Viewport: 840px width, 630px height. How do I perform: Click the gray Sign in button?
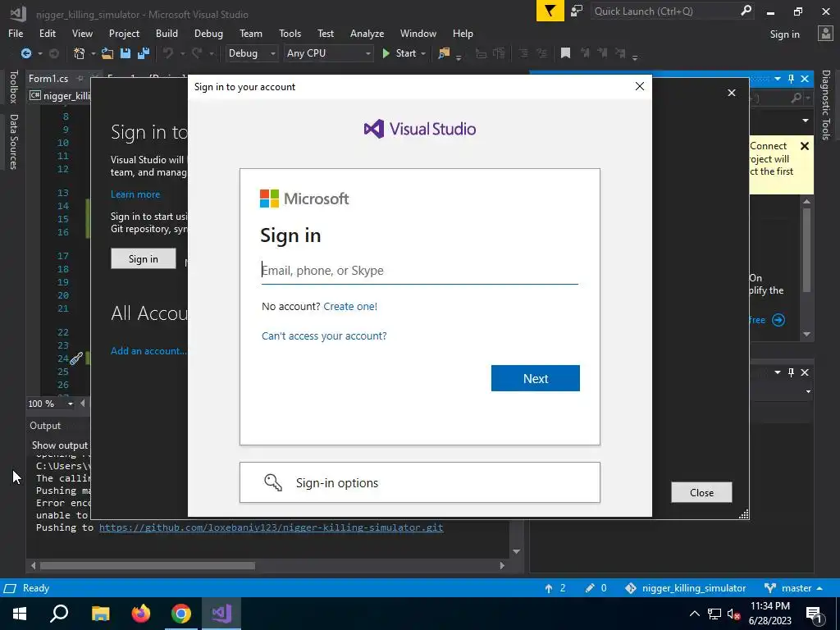[x=143, y=258]
